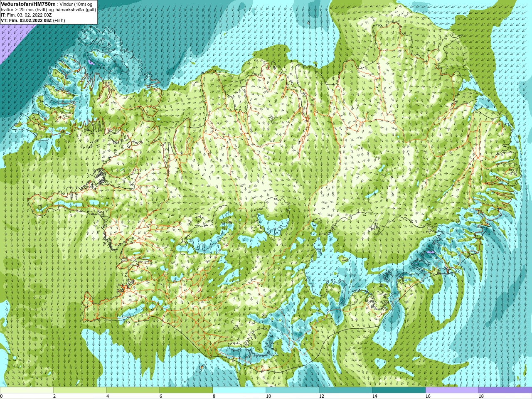Click the legend scale label 14
This screenshot has height=399, width=532.
click(374, 396)
